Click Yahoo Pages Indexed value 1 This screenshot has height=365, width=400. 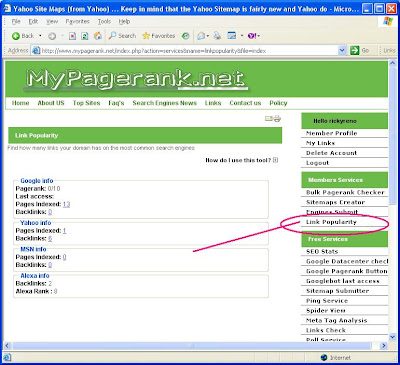(64, 230)
